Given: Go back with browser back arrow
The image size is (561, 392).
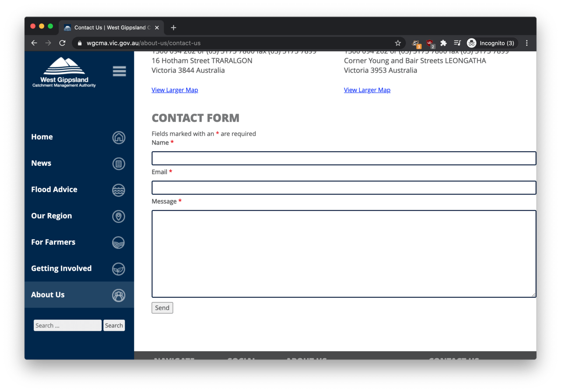Looking at the screenshot, I should pos(34,43).
